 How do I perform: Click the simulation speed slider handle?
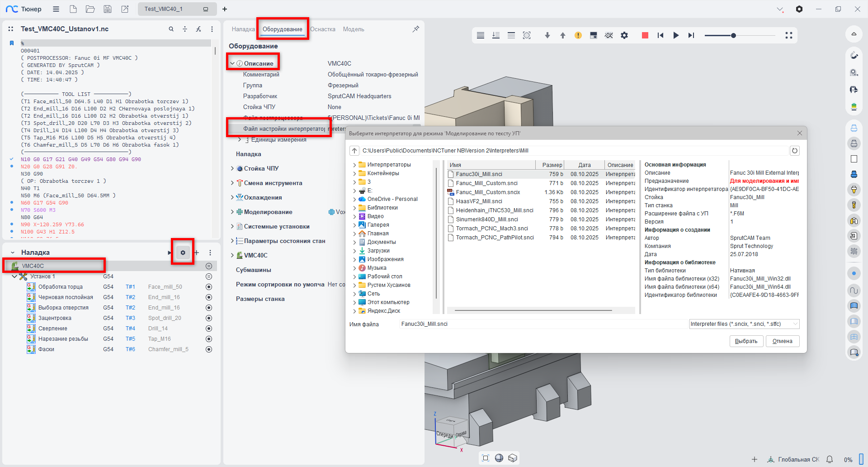pyautogui.click(x=733, y=35)
